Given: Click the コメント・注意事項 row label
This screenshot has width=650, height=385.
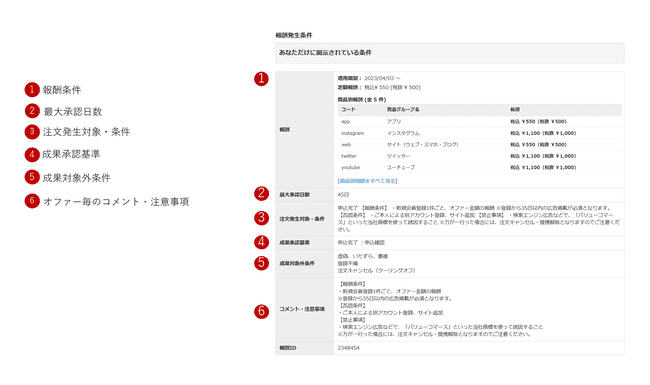Looking at the screenshot, I should click(x=302, y=309).
